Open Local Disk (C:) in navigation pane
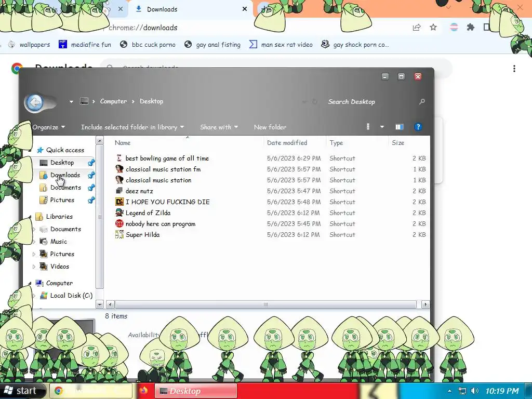 click(x=71, y=296)
